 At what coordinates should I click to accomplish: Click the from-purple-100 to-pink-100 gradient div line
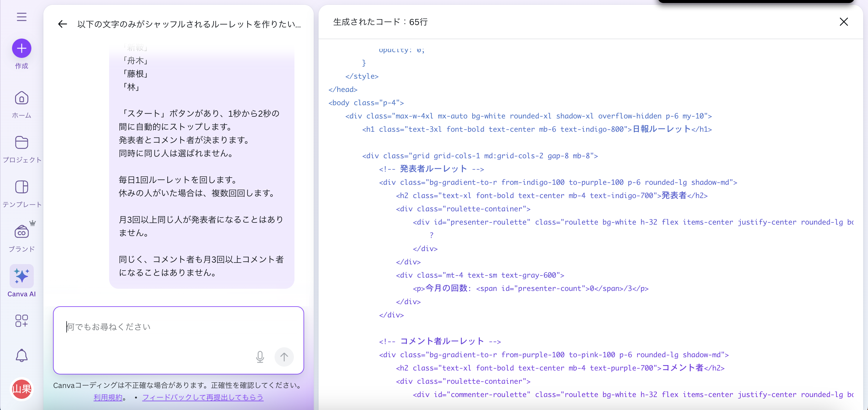[x=554, y=355]
